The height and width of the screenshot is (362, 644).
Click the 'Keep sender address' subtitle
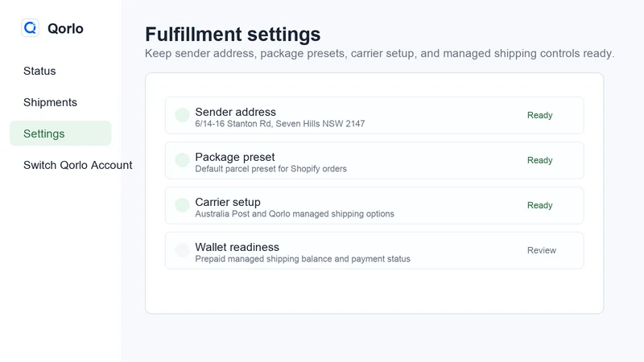(379, 53)
